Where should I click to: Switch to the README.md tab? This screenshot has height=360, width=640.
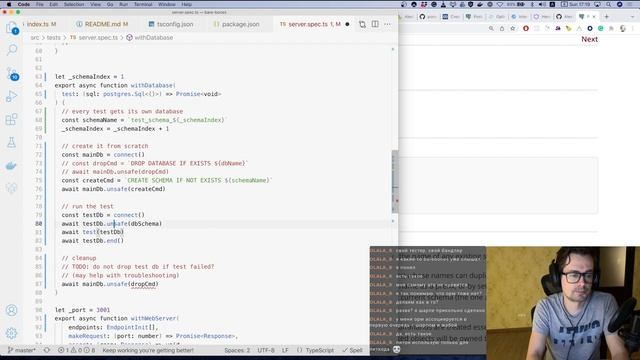coord(102,24)
